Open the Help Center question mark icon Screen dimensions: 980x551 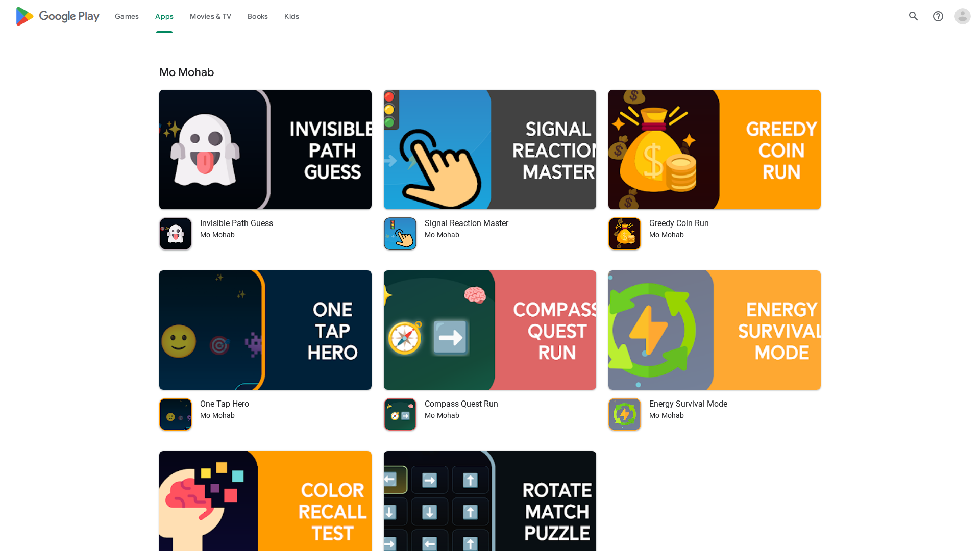coord(938,16)
